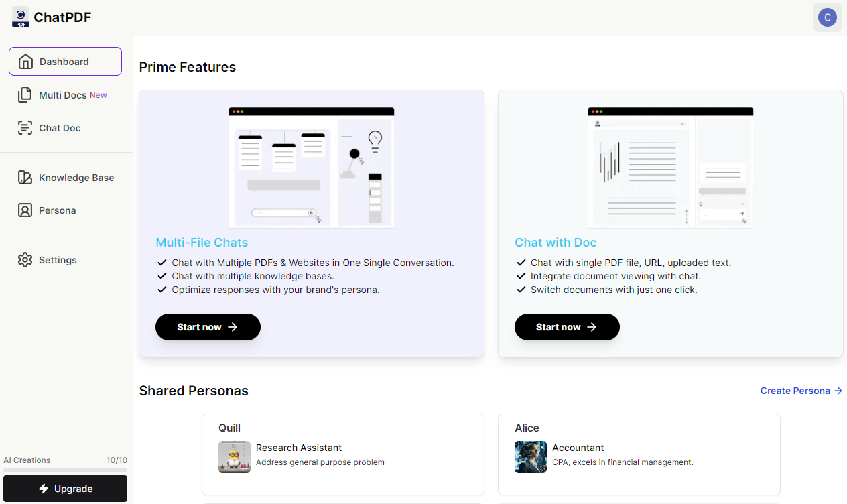847x504 pixels.
Task: Click the Dashboard home icon
Action: (x=25, y=62)
